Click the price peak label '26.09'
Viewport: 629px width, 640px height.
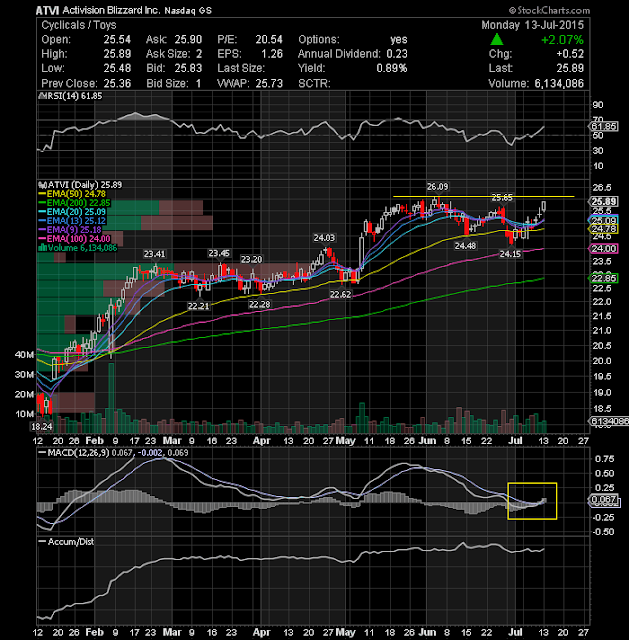[437, 187]
